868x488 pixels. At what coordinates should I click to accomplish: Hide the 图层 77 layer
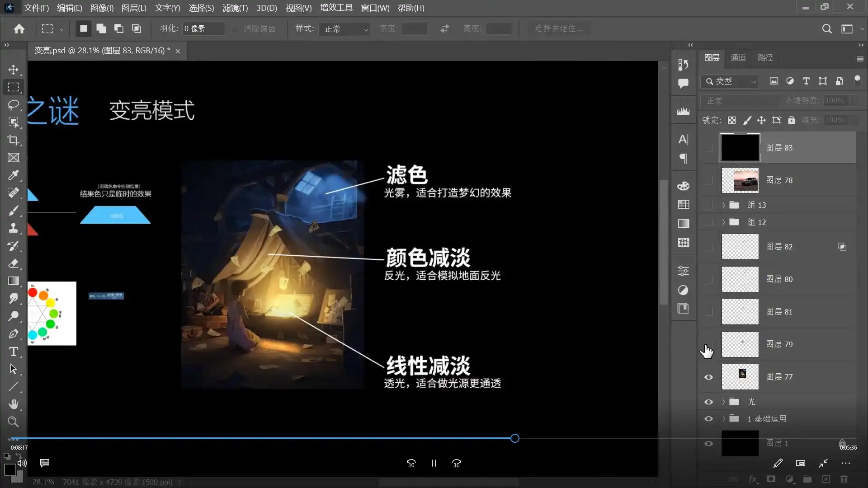[708, 377]
